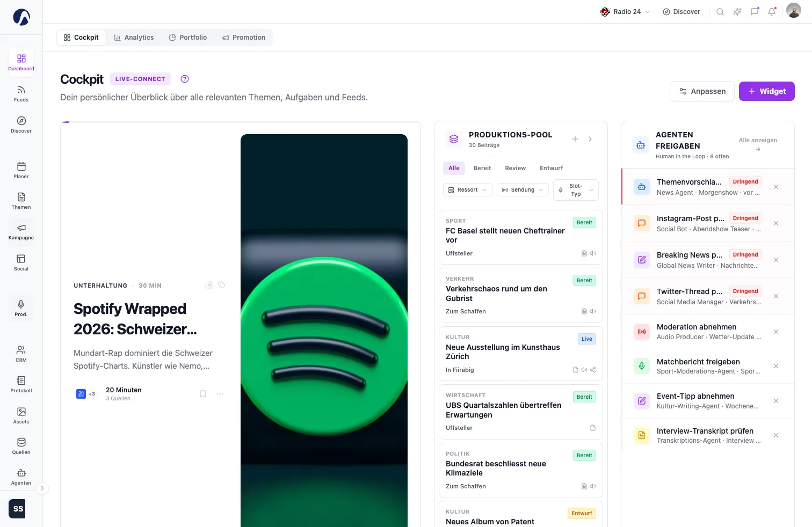The width and height of the screenshot is (812, 527).
Task: Click the plus icon in Produktions-Pool header
Action: pyautogui.click(x=575, y=139)
